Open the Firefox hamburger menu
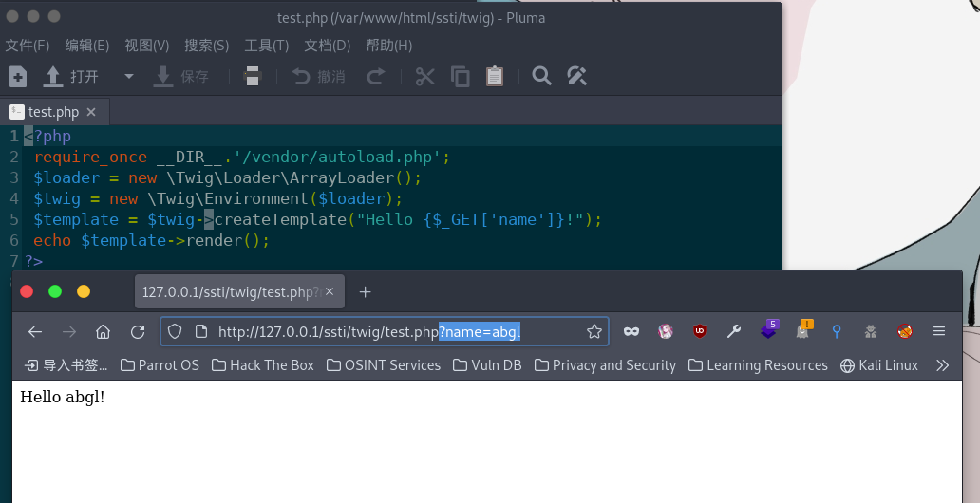 point(939,331)
